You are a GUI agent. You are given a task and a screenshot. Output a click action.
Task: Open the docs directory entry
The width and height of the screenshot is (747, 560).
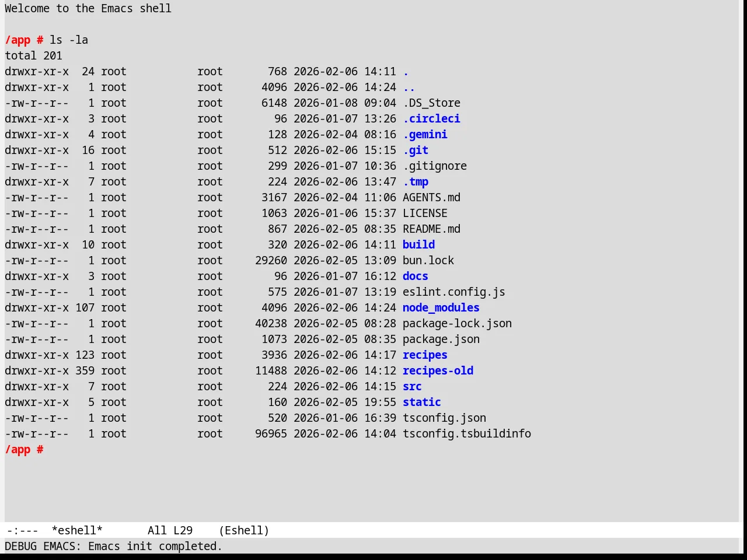point(416,276)
